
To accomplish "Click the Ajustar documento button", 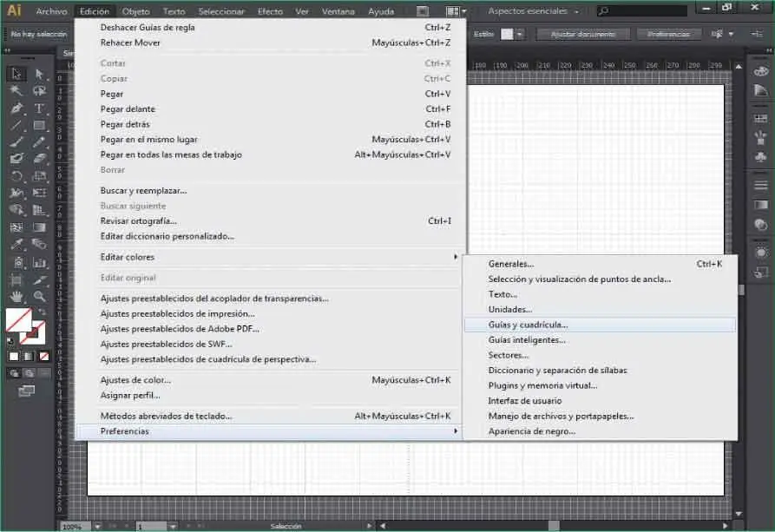I will (x=583, y=34).
